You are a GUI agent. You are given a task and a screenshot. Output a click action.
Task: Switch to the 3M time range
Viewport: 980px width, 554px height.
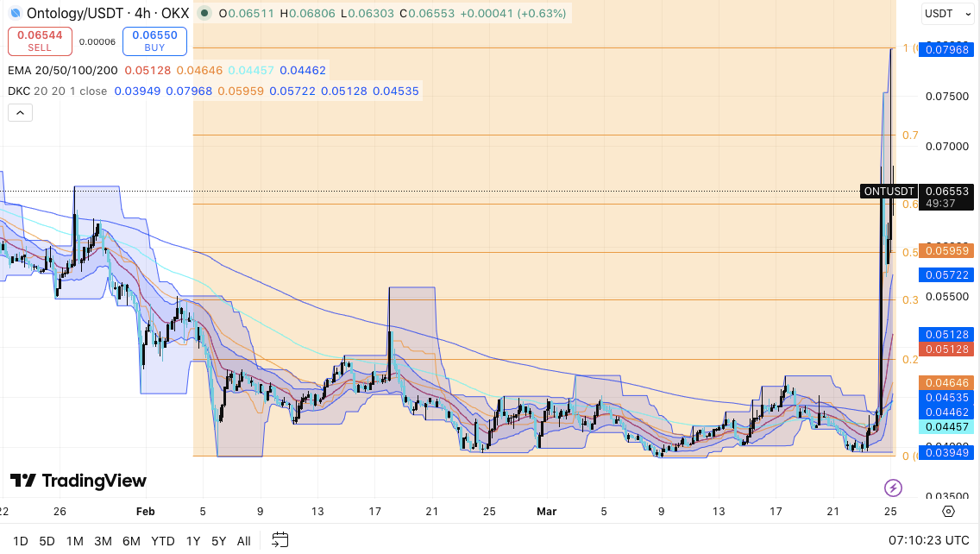pyautogui.click(x=103, y=541)
